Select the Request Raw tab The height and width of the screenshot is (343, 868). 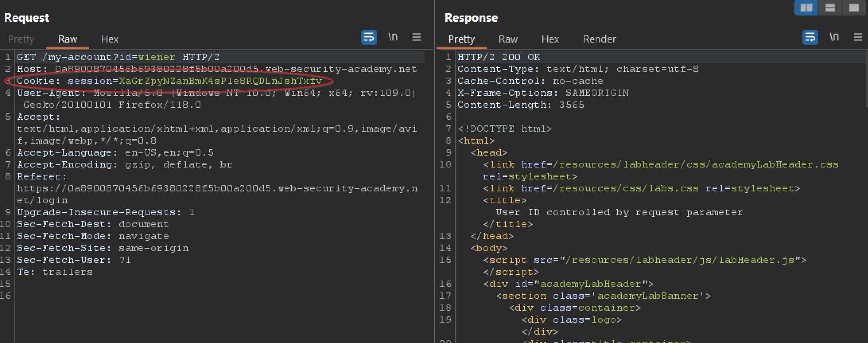[68, 39]
